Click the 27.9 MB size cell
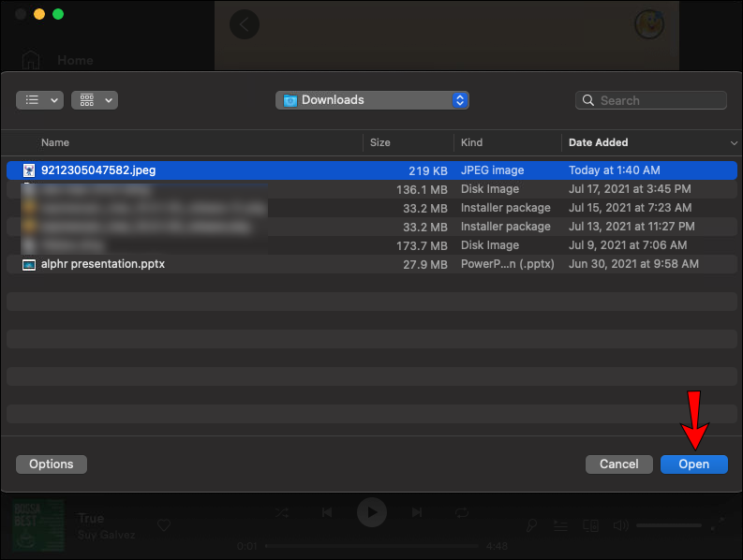The width and height of the screenshot is (743, 560). pyautogui.click(x=425, y=264)
